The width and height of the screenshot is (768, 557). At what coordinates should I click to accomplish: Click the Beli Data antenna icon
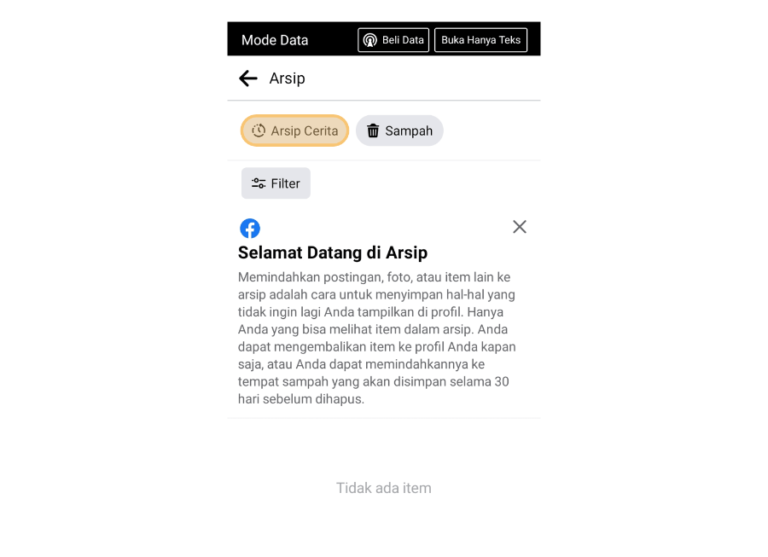370,40
